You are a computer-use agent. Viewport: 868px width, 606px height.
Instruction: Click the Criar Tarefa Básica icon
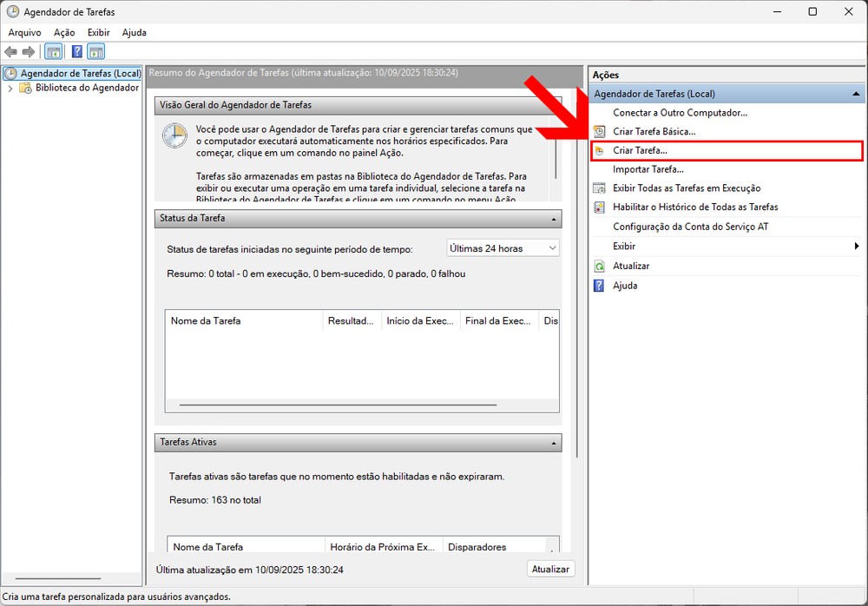click(x=599, y=132)
